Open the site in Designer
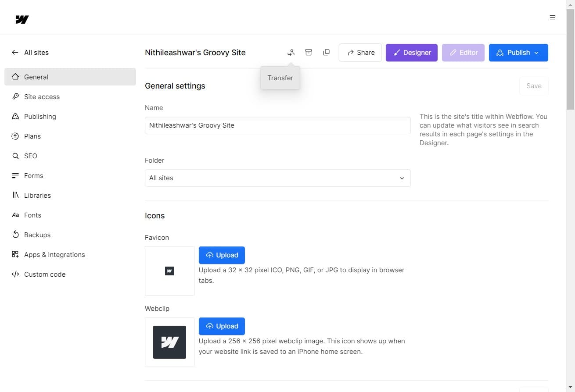The image size is (575, 392). click(411, 52)
